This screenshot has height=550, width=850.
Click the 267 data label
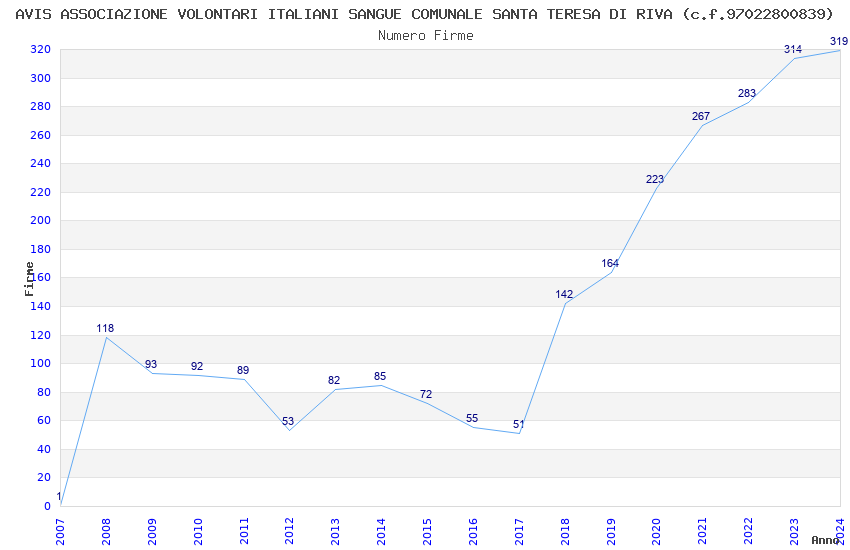[x=700, y=116]
